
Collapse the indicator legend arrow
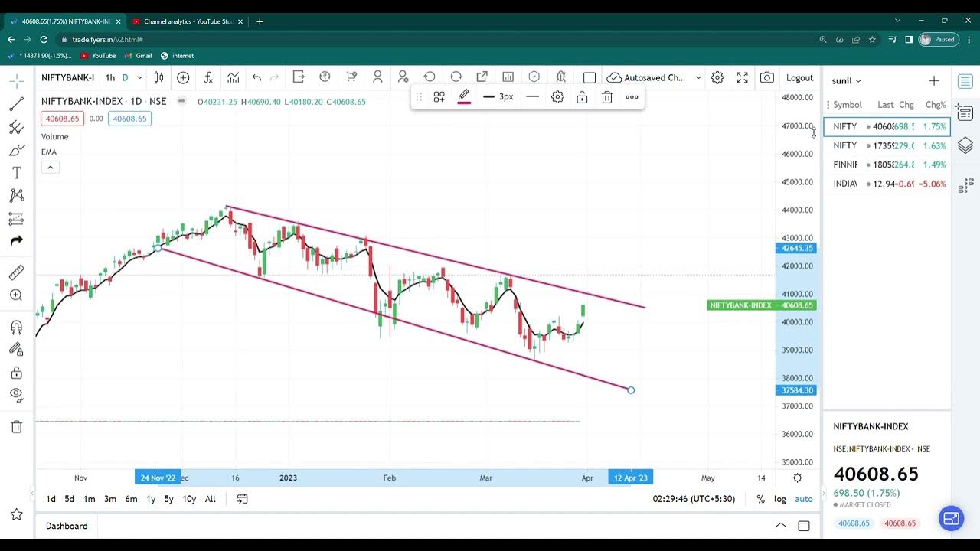coord(50,168)
